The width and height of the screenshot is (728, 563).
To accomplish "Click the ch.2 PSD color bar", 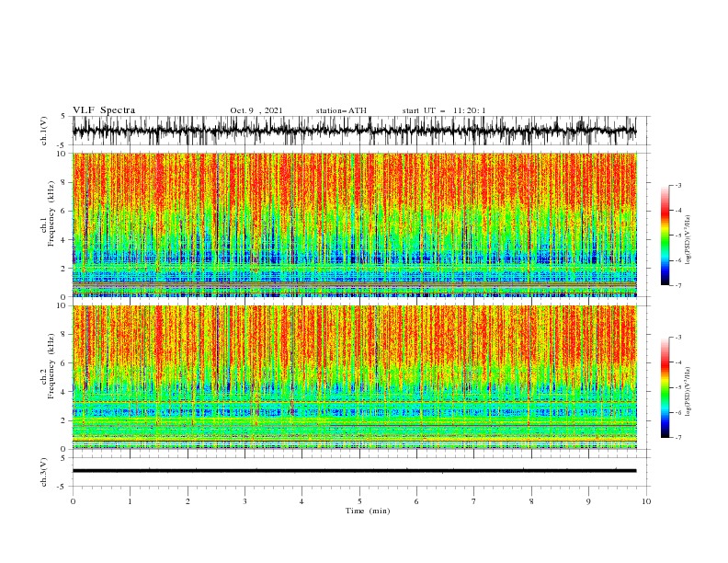I will (x=665, y=387).
